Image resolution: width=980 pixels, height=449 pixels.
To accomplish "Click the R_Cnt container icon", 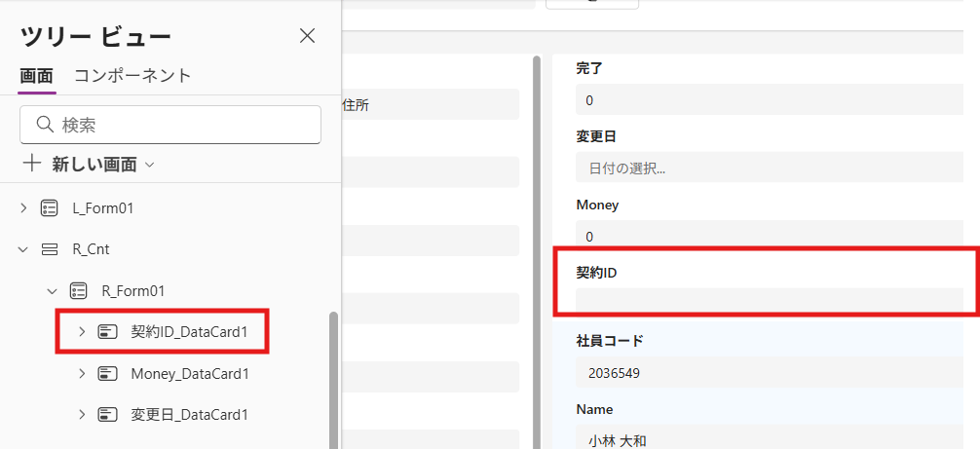I will [50, 249].
